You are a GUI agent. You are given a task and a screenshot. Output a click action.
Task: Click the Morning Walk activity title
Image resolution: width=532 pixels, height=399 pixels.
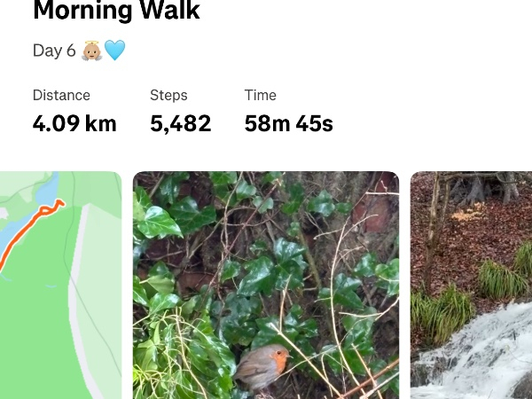tap(116, 12)
